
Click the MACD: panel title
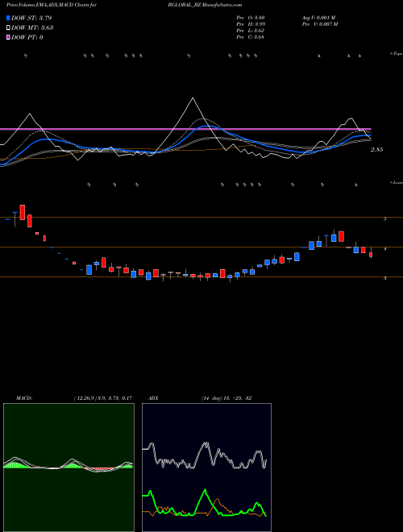(x=24, y=398)
